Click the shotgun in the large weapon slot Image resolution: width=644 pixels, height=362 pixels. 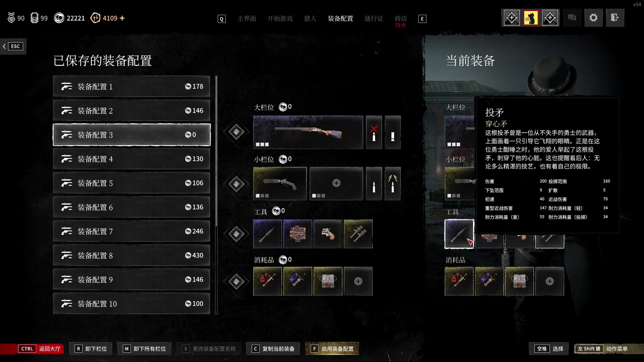pos(308,132)
